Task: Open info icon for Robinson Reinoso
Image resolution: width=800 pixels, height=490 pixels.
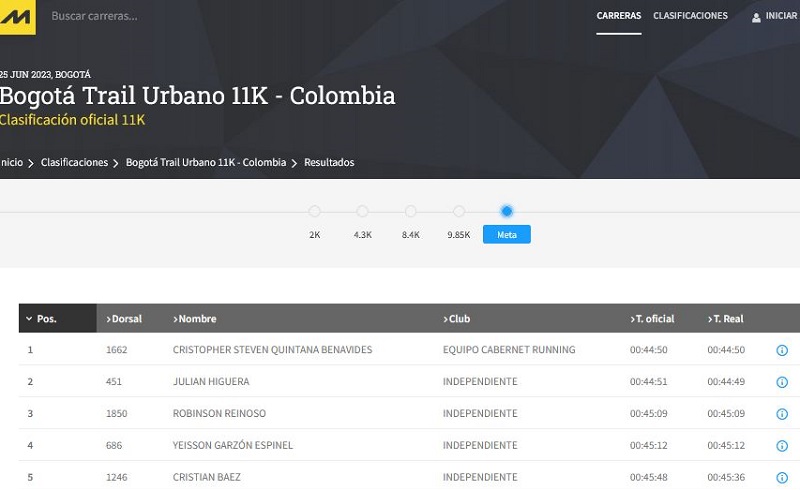Action: (782, 414)
